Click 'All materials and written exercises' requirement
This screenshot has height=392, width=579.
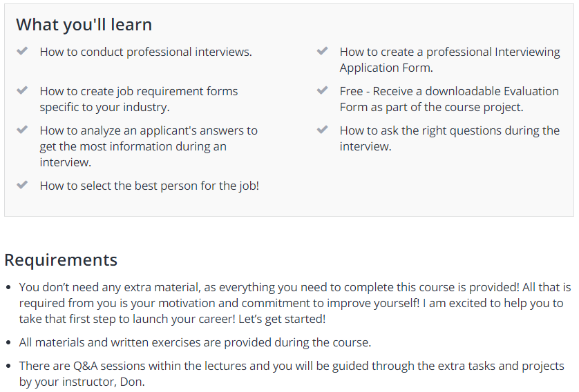click(x=195, y=342)
